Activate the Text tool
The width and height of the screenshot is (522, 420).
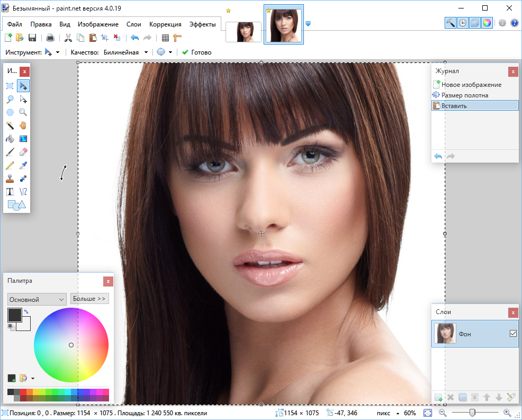pos(10,192)
